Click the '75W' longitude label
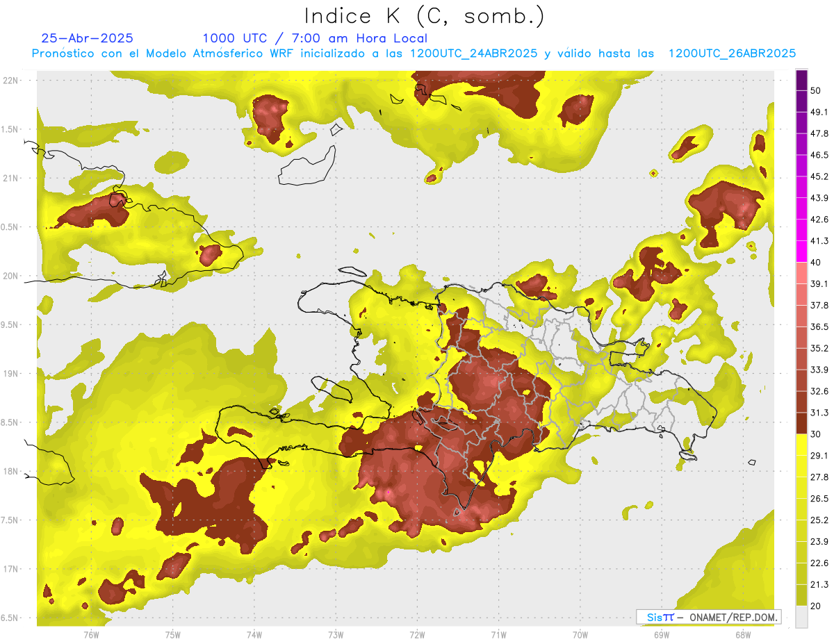 coord(172,634)
